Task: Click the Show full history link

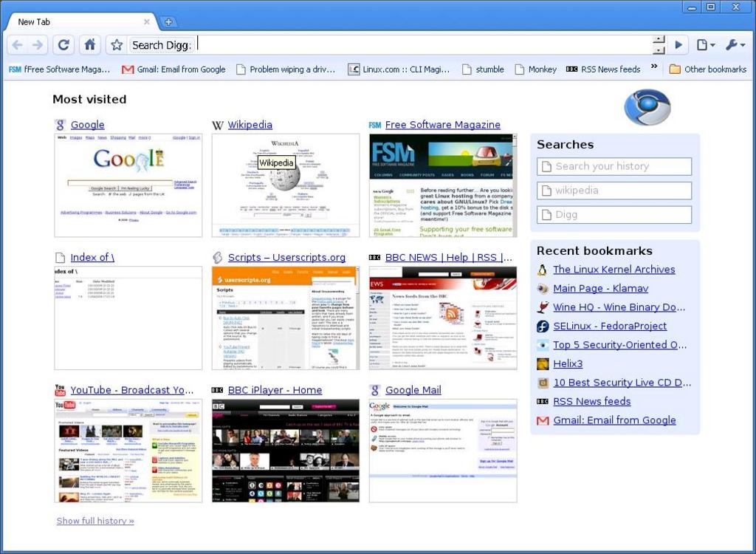Action: point(95,521)
